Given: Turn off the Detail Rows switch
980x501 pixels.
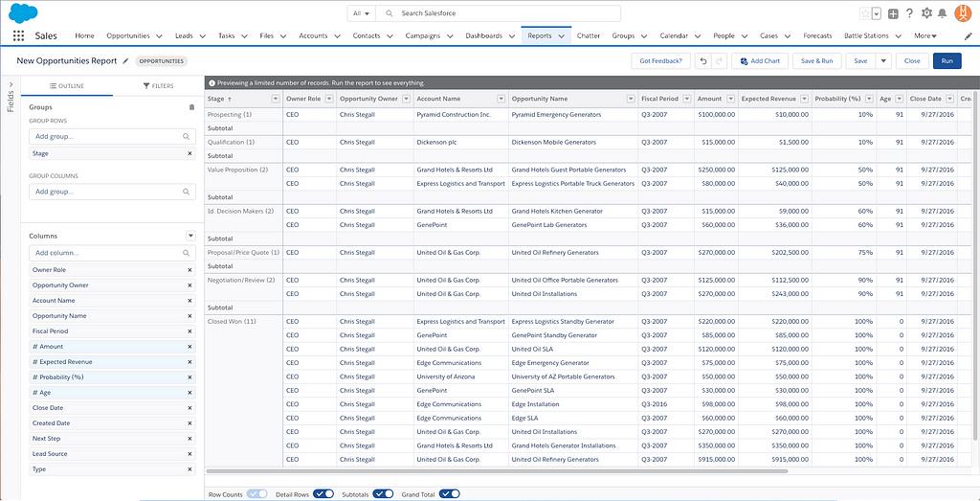Looking at the screenshot, I should (323, 494).
